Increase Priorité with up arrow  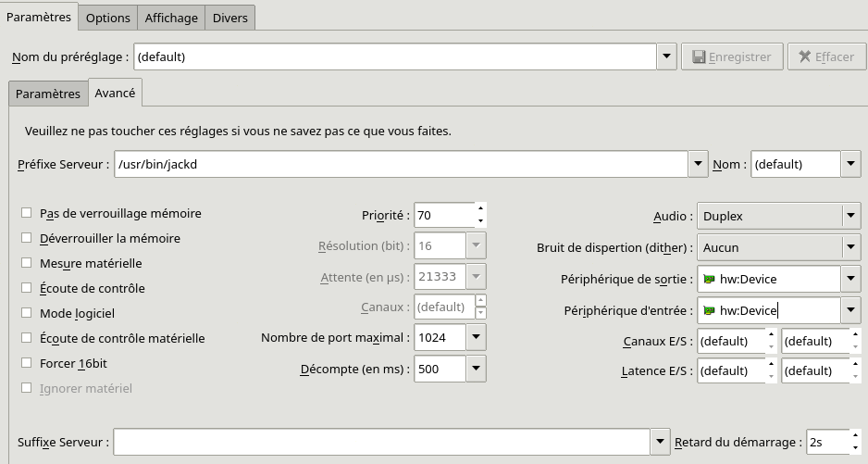(479, 208)
